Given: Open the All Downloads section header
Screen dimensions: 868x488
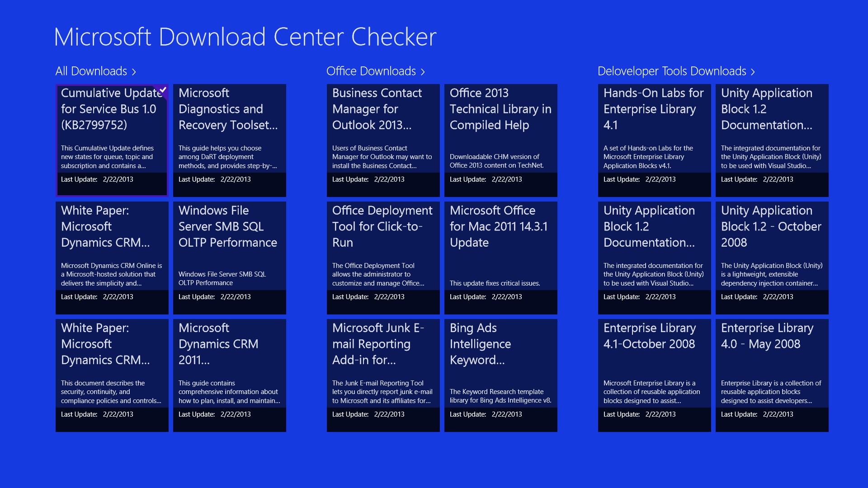Looking at the screenshot, I should (x=91, y=71).
